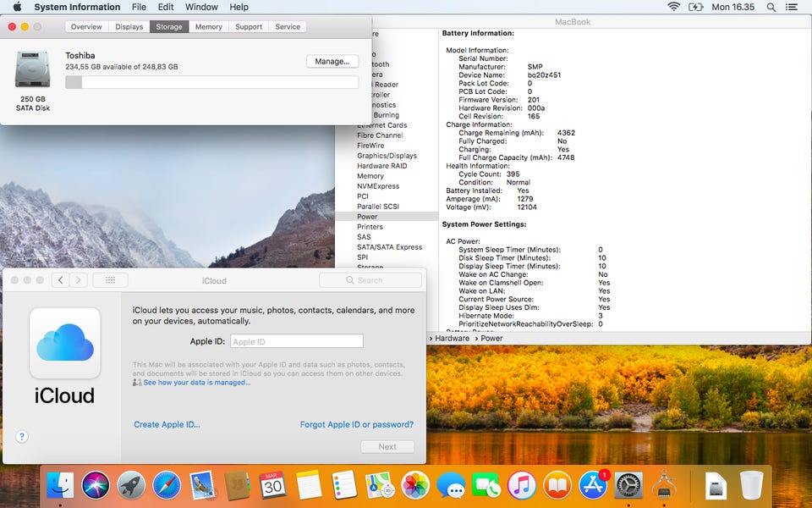Go back in iCloud preferences window
This screenshot has width=812, height=508.
61,280
